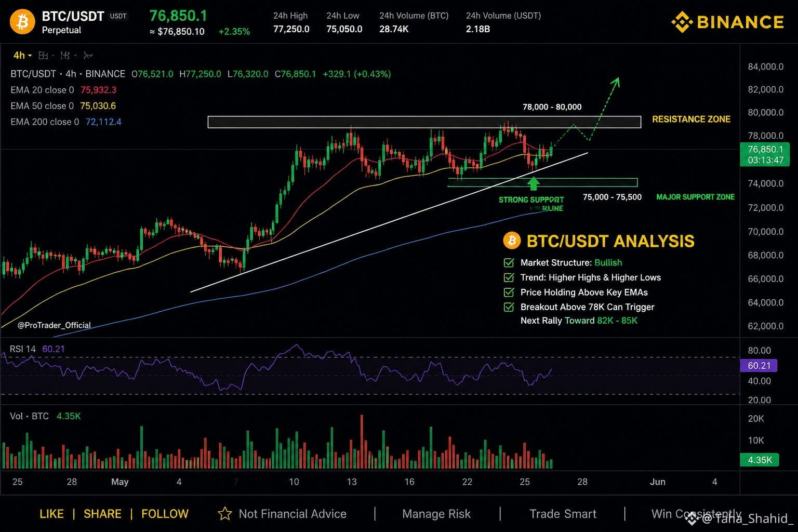Click the 13 date label on time axis
This screenshot has width=798, height=532.
click(352, 482)
